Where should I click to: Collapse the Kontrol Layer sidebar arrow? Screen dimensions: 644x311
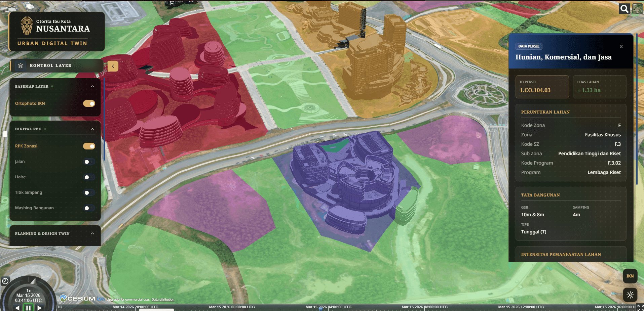113,66
